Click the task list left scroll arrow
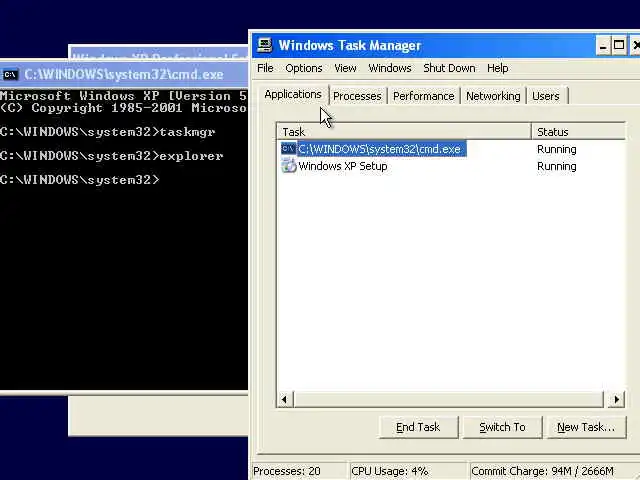Screen dimensions: 640x480 284,399
